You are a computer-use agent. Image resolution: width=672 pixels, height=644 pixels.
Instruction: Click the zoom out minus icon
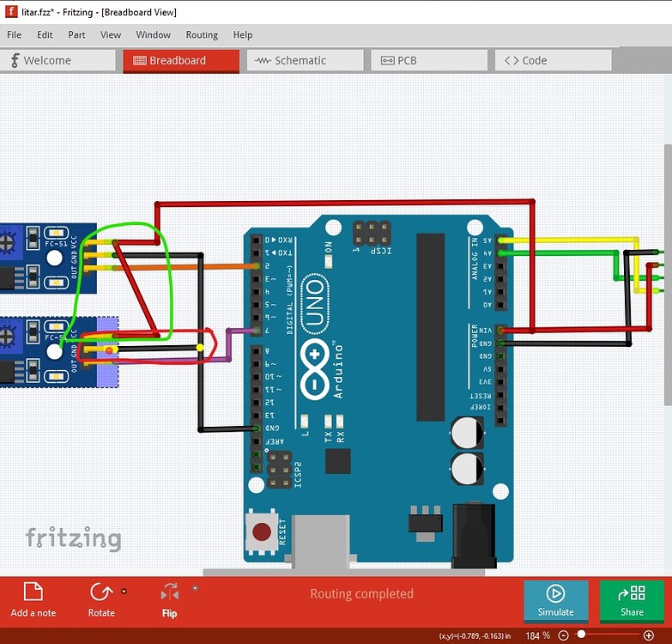coord(564,635)
